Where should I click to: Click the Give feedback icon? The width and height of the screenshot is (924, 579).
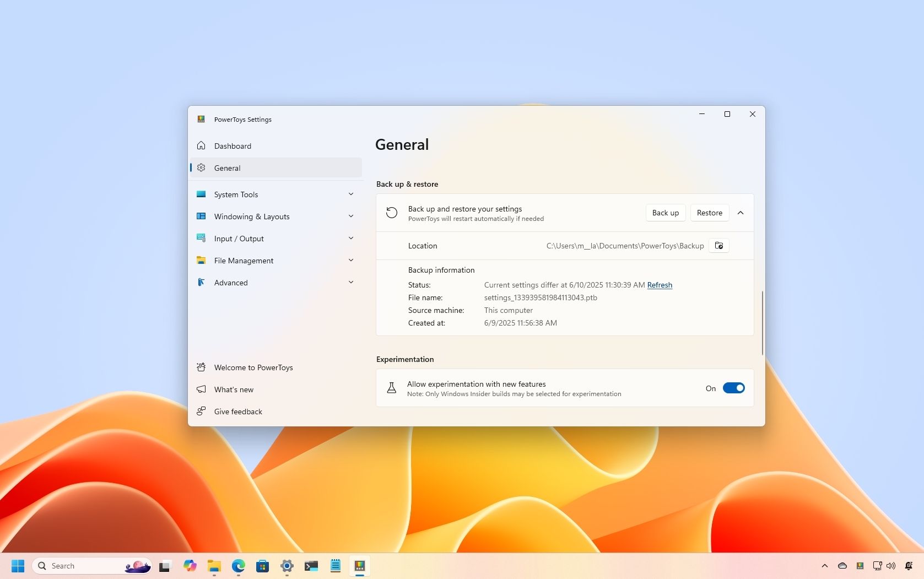[201, 412]
